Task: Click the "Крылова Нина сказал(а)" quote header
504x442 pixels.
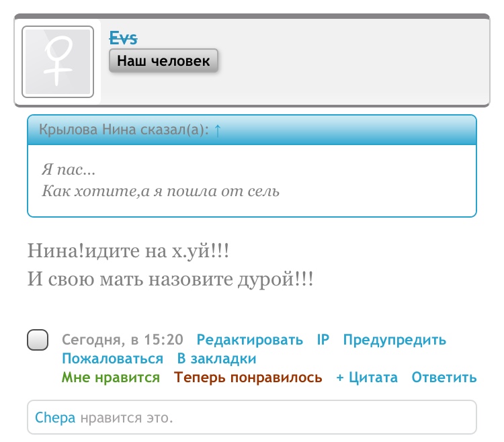Action: 124,130
